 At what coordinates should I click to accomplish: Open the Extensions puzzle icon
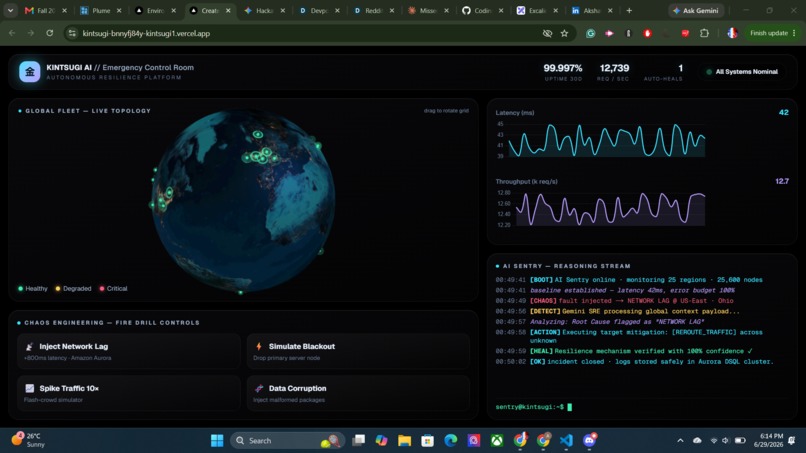704,33
